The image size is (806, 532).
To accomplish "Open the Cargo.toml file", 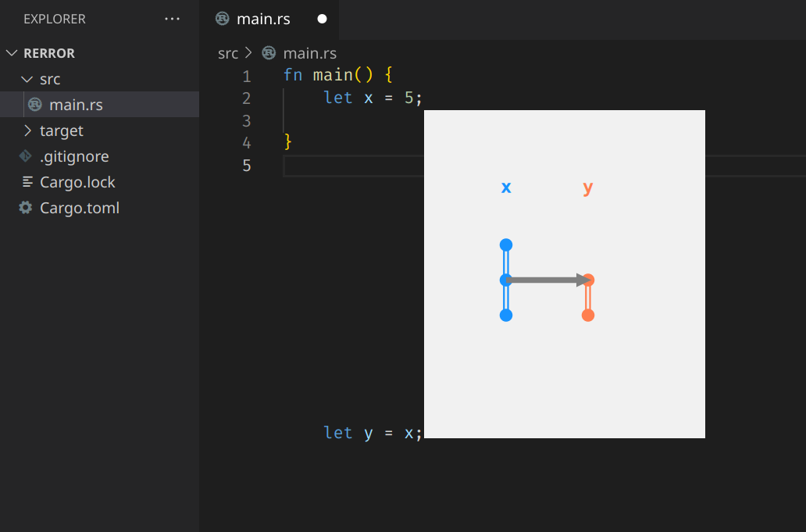I will tap(80, 207).
